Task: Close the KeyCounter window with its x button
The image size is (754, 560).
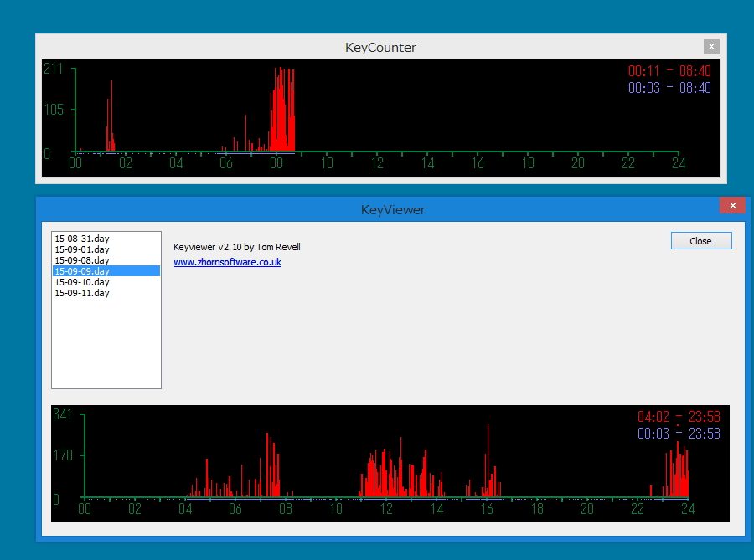Action: coord(711,47)
